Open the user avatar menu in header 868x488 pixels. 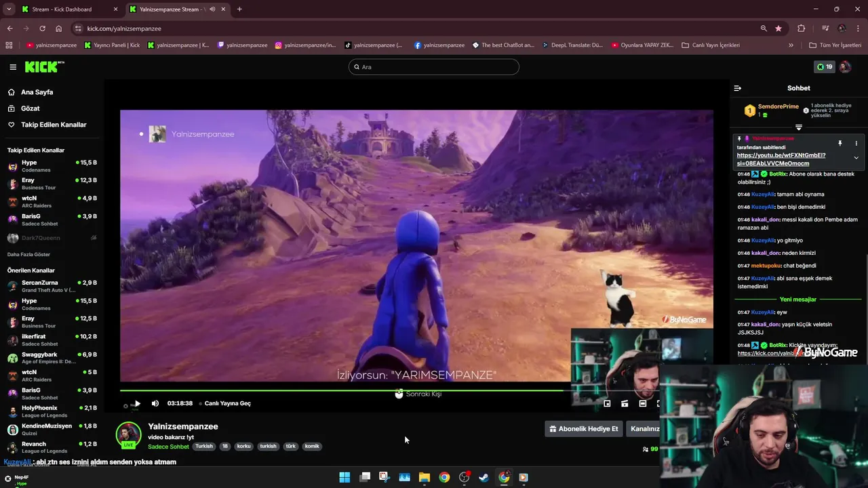tap(845, 67)
